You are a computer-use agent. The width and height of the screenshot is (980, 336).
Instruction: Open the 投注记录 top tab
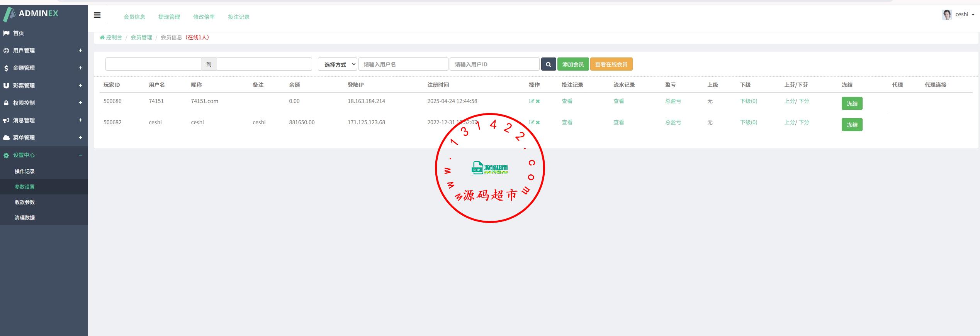(239, 17)
